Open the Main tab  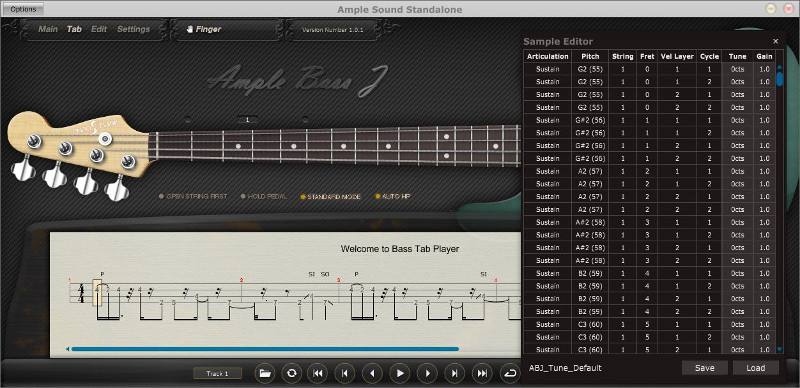[48, 30]
